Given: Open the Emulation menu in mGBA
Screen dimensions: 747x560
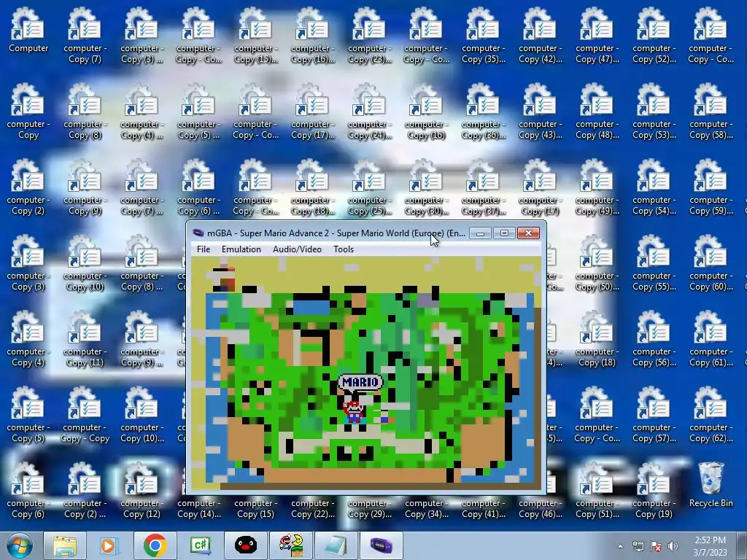Looking at the screenshot, I should click(241, 249).
